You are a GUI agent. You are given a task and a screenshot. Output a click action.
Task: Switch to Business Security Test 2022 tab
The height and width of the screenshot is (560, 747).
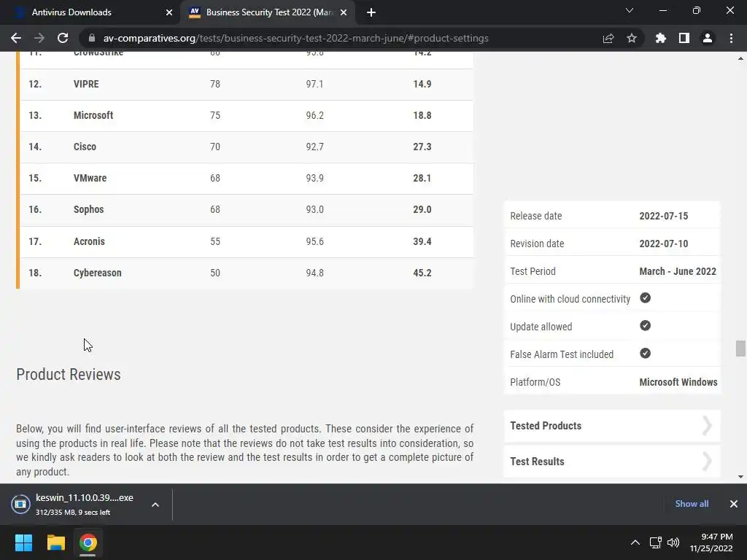[x=268, y=12]
